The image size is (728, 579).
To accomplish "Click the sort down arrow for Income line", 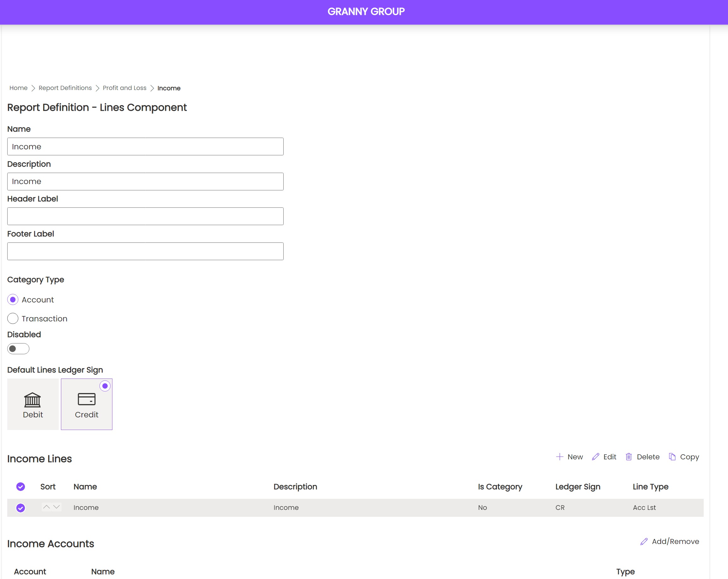I will click(x=57, y=508).
